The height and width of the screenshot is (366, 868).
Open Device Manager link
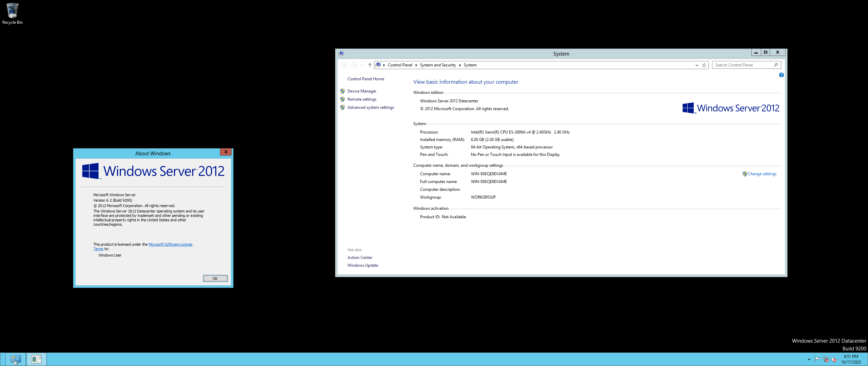pos(362,91)
